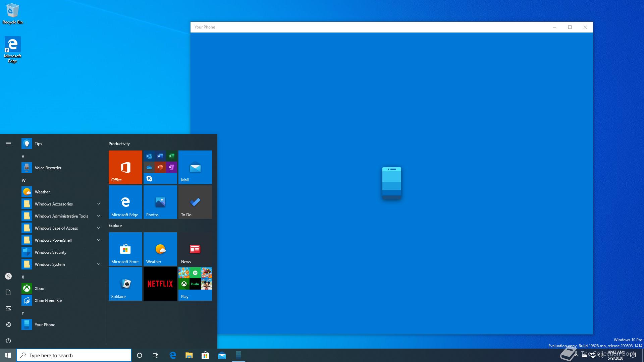Image resolution: width=644 pixels, height=362 pixels.
Task: Minimize the Your Phone window
Action: click(554, 27)
